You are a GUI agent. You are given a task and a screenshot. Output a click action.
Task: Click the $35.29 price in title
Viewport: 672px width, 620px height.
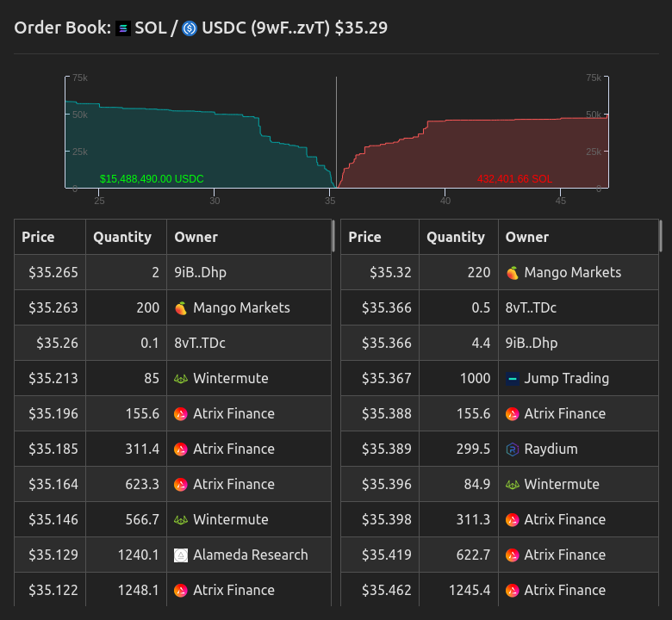coord(361,28)
